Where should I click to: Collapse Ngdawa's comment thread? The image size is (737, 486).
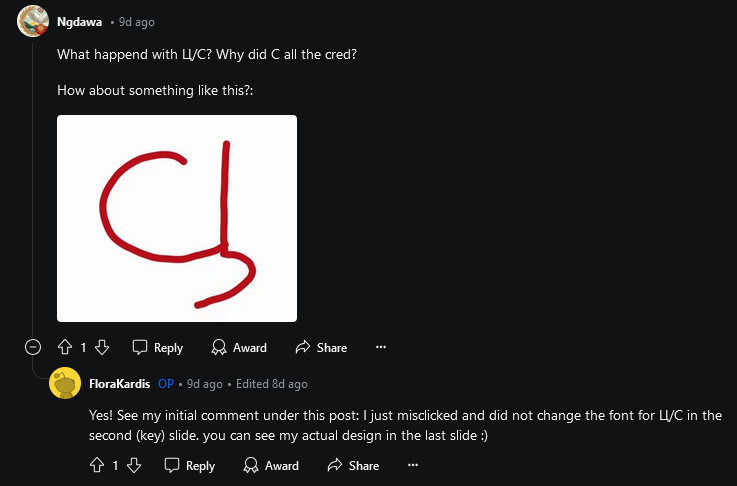33,347
